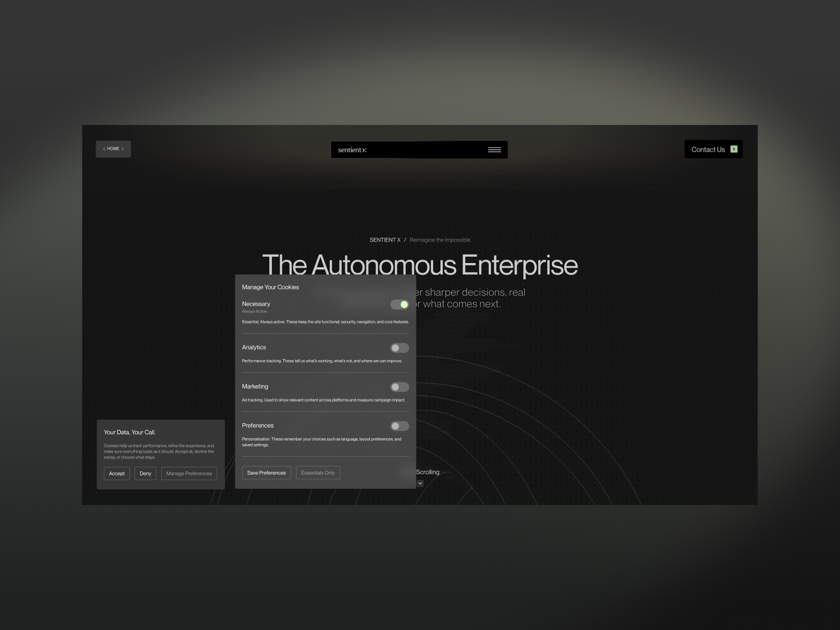Open the Contact Us button
840x630 pixels.
713,149
